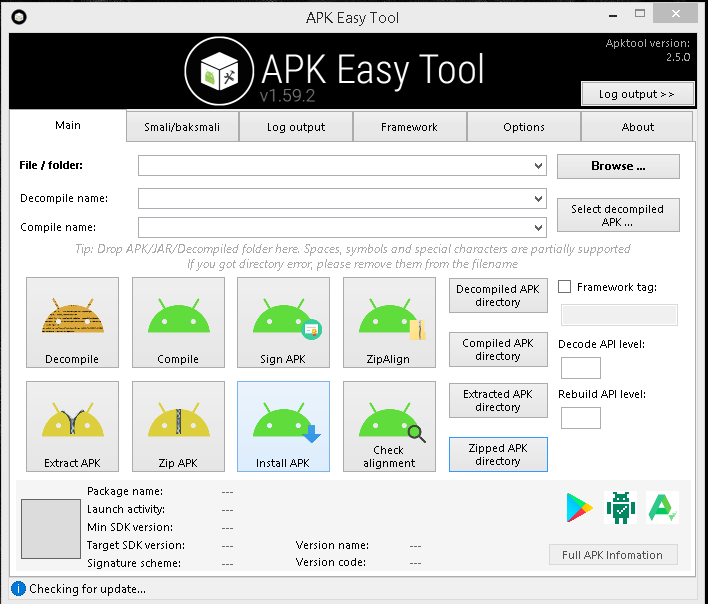Click the Check alignment icon button
This screenshot has height=604, width=708.
pos(389,426)
